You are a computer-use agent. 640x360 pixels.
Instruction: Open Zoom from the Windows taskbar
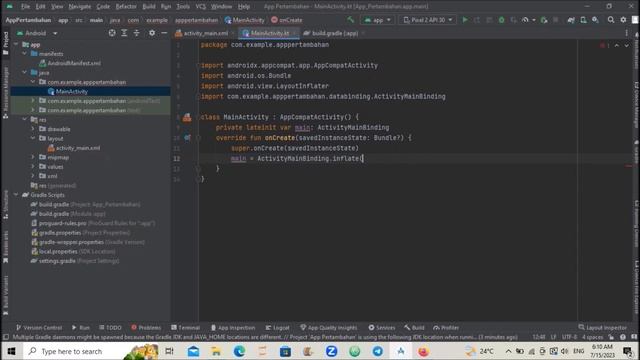click(x=331, y=351)
